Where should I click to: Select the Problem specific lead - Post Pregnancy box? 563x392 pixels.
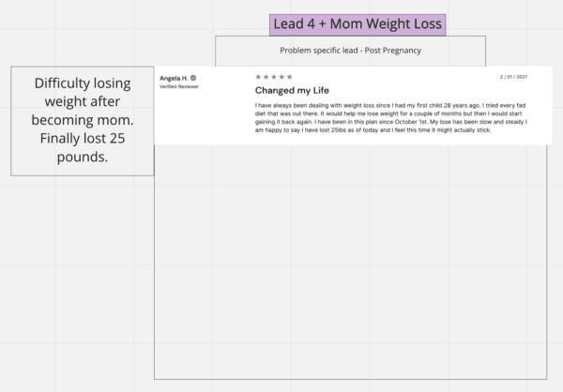pos(350,51)
